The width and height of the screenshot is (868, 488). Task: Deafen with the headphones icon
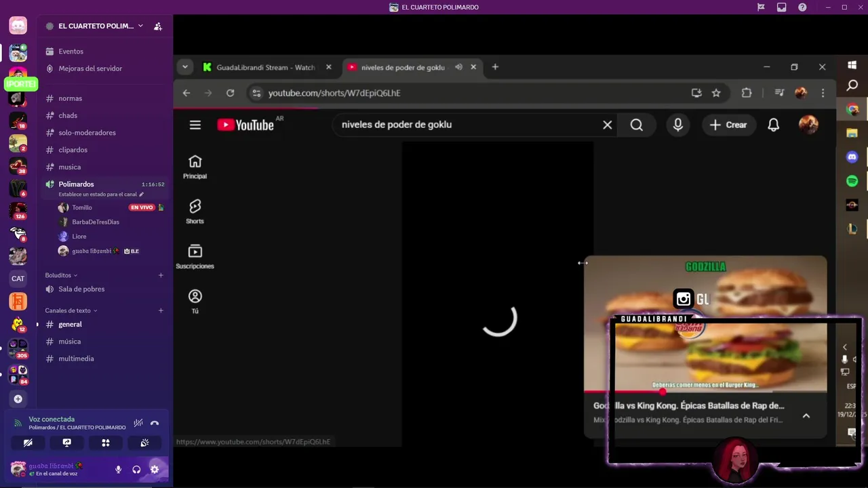click(136, 469)
